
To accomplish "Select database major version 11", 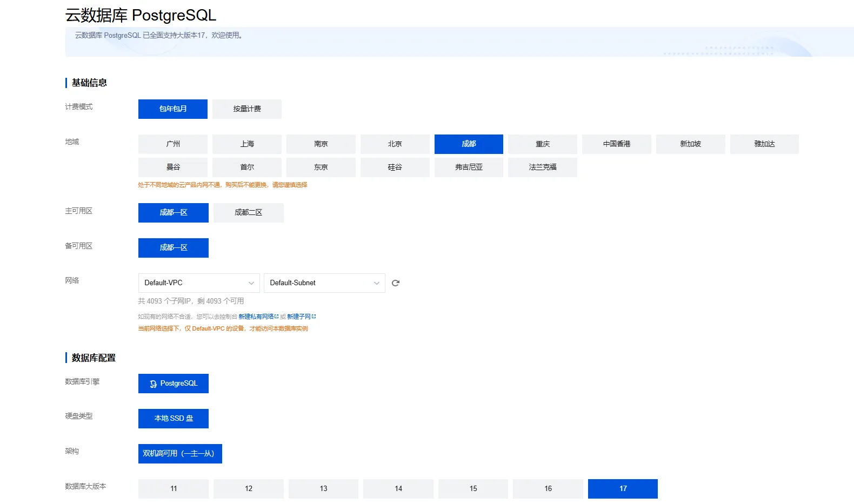I will click(174, 489).
